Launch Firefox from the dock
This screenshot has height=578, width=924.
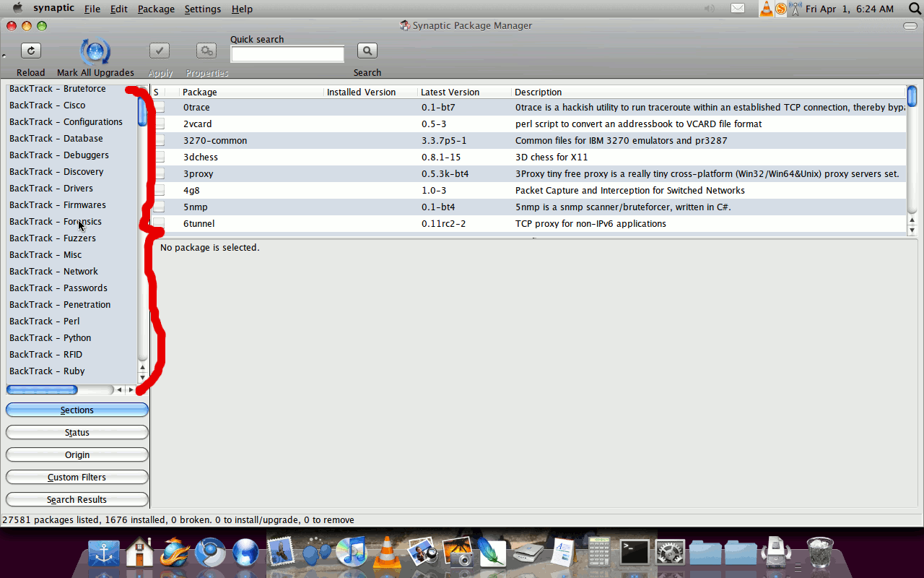pyautogui.click(x=175, y=553)
